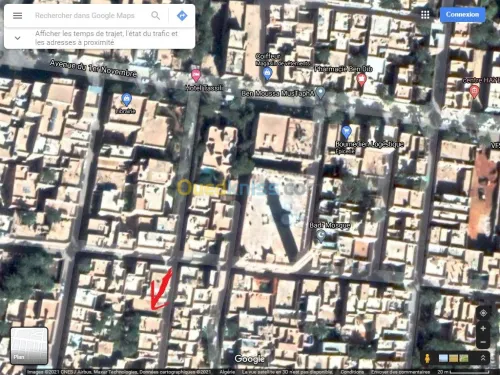Zoom in with the plus button

(x=483, y=329)
